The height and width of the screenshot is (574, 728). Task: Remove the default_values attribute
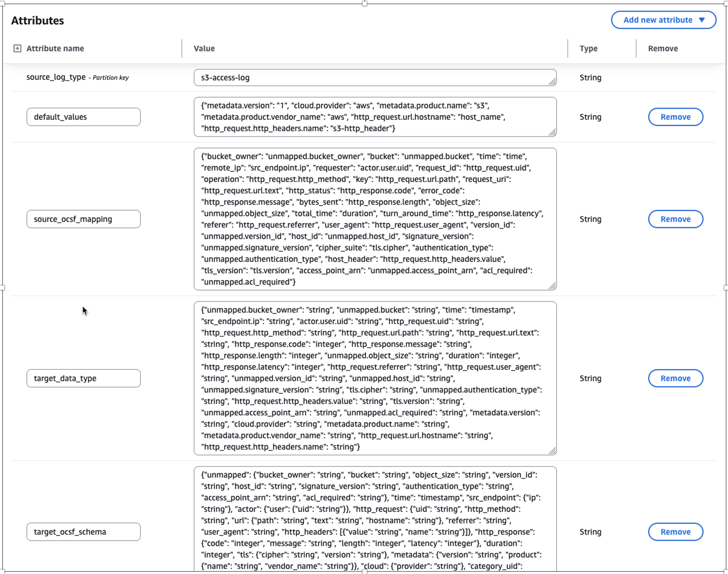675,117
